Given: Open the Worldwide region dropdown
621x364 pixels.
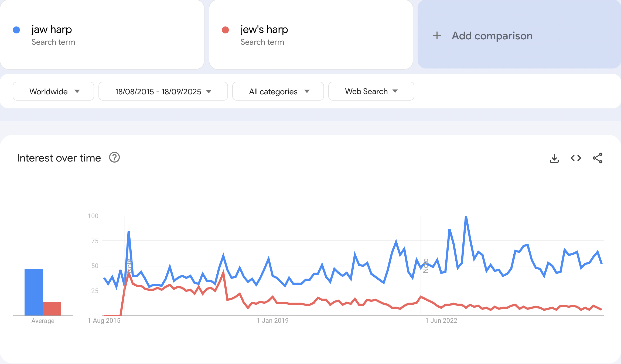Looking at the screenshot, I should [53, 91].
